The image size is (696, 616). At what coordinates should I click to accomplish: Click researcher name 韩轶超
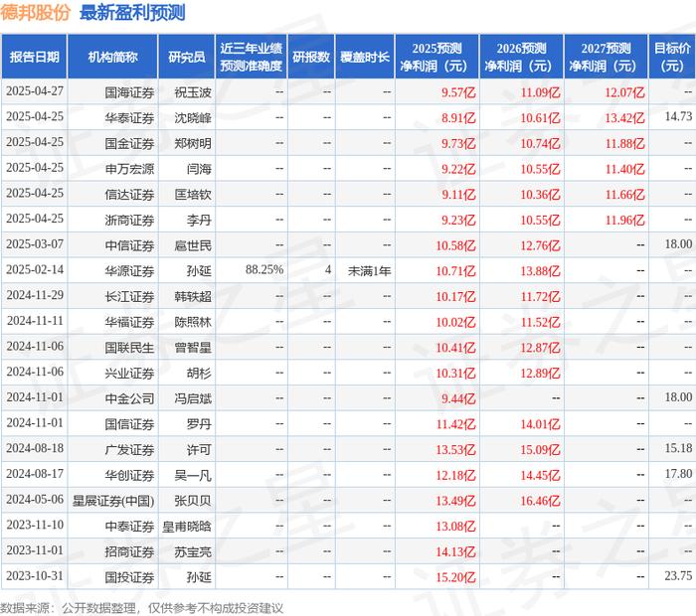(x=193, y=297)
